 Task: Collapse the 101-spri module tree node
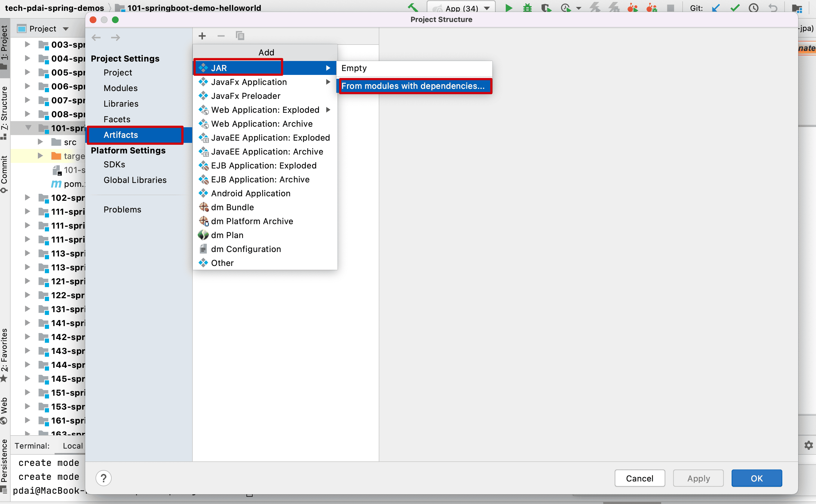[28, 128]
